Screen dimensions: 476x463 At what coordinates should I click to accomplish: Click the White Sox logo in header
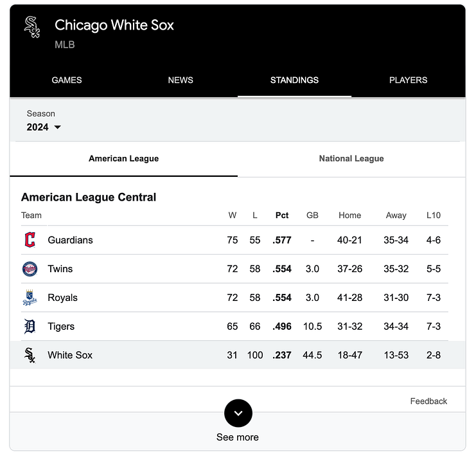[x=32, y=27]
